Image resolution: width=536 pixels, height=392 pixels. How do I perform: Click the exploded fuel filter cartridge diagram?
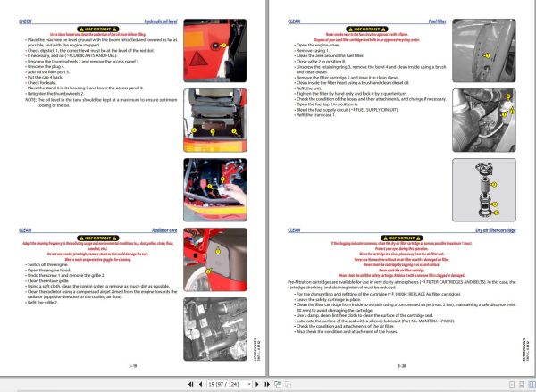pyautogui.click(x=484, y=189)
